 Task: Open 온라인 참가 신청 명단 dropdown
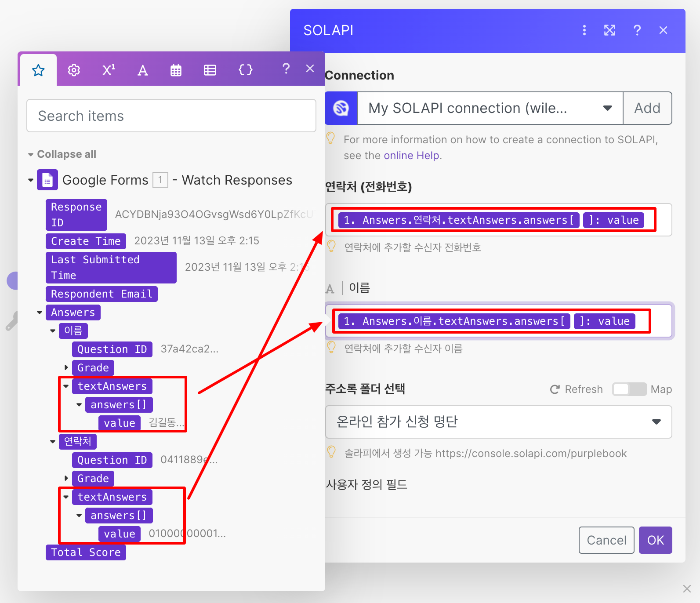click(x=499, y=422)
